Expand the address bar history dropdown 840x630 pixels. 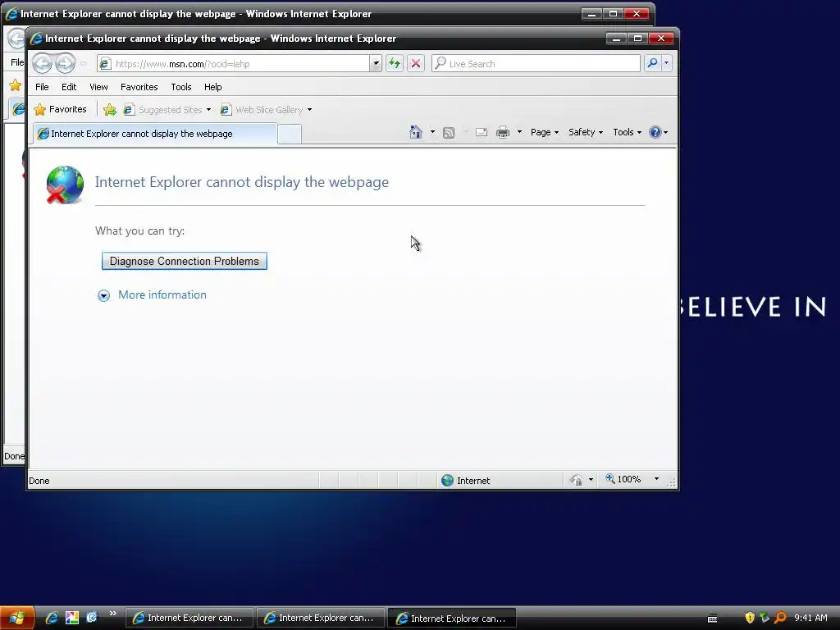point(376,63)
